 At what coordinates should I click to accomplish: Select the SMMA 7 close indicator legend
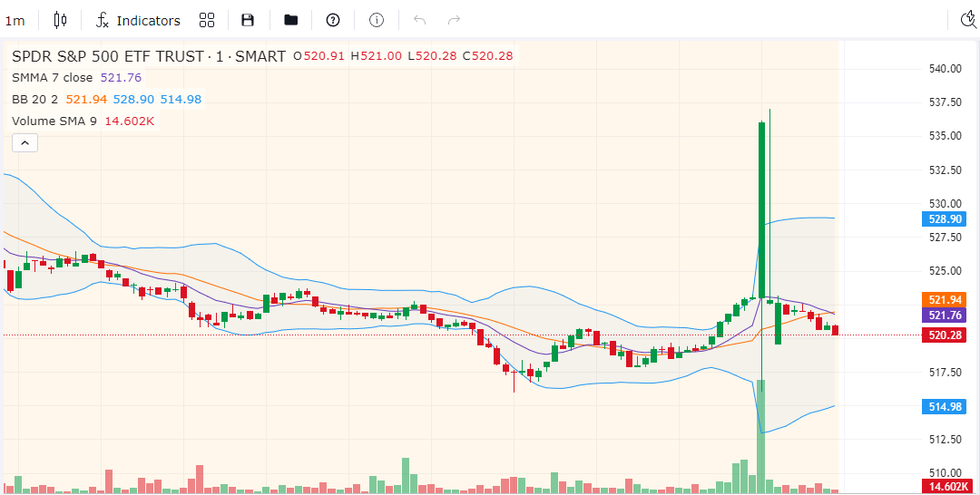click(x=53, y=77)
